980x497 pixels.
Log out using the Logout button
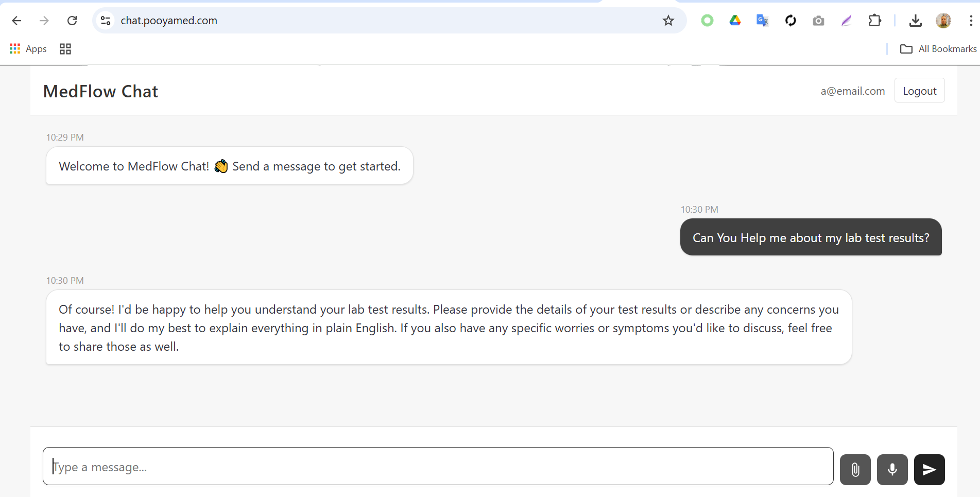click(x=919, y=91)
